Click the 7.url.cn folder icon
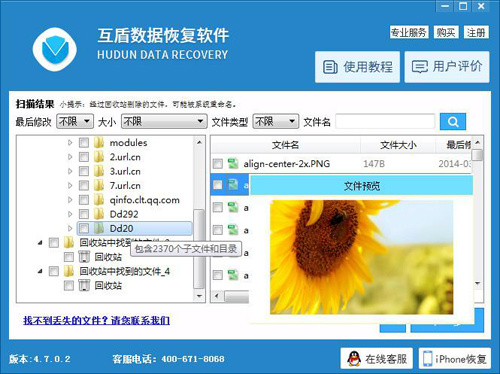The image size is (500, 374). click(x=99, y=186)
